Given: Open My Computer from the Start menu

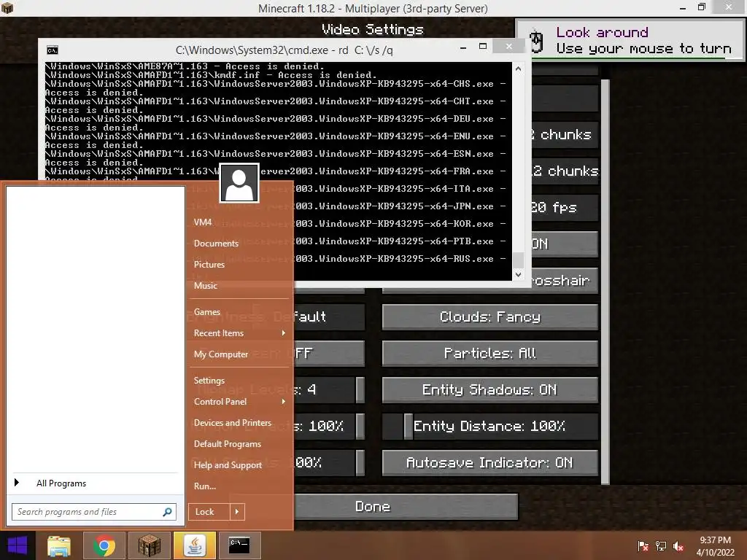Looking at the screenshot, I should click(220, 354).
